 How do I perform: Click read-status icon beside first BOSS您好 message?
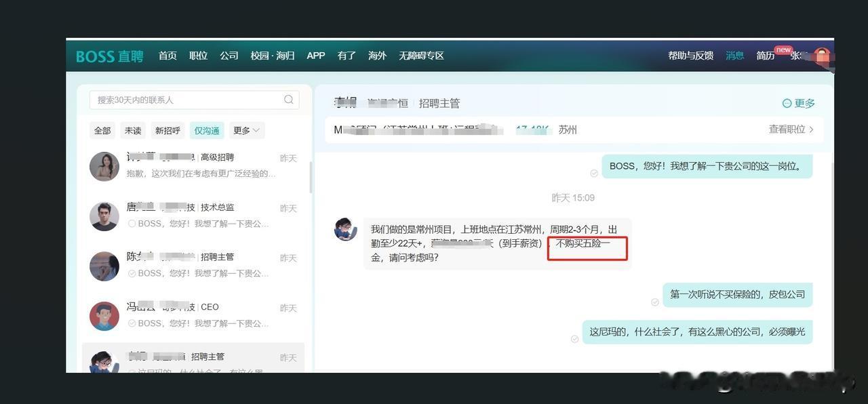pos(594,174)
